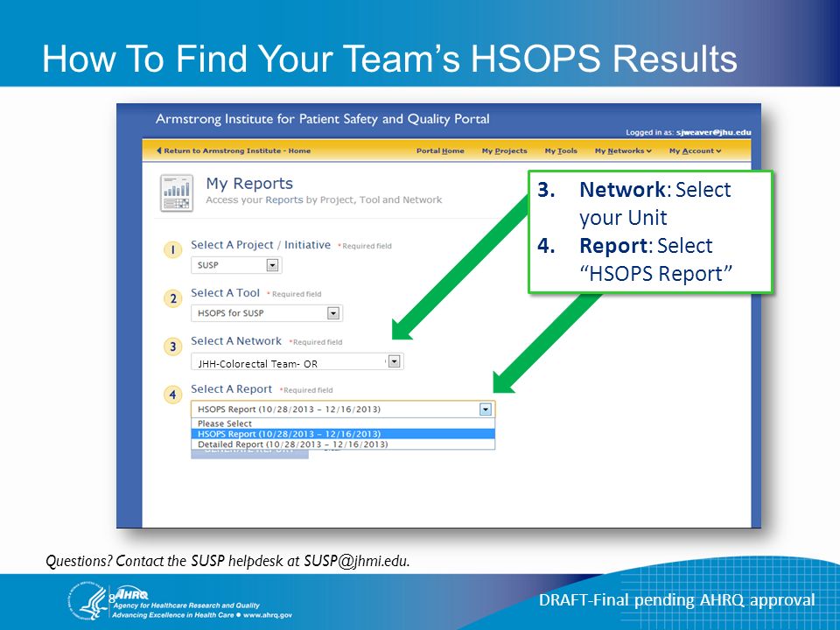Click the AHRQ logo in the footer

[x=132, y=595]
